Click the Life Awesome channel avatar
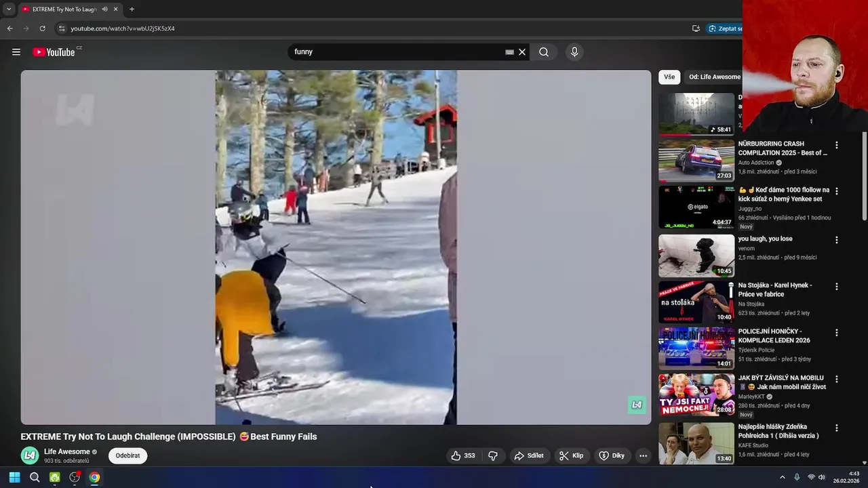The height and width of the screenshot is (488, 868). point(30,455)
